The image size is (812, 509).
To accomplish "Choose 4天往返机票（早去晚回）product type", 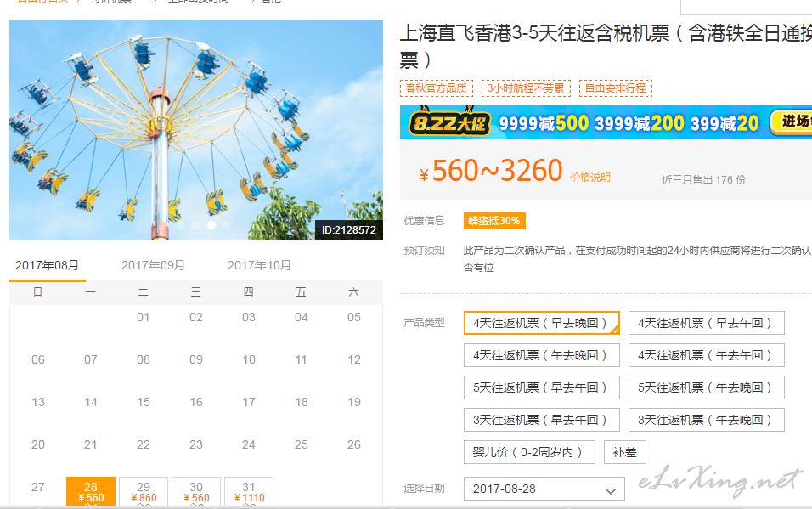I will tap(542, 323).
